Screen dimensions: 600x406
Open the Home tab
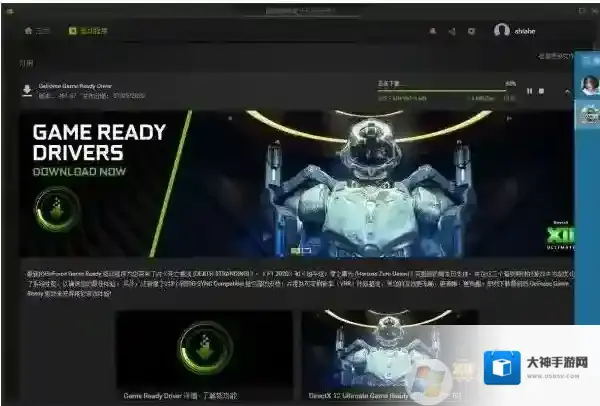pos(37,30)
